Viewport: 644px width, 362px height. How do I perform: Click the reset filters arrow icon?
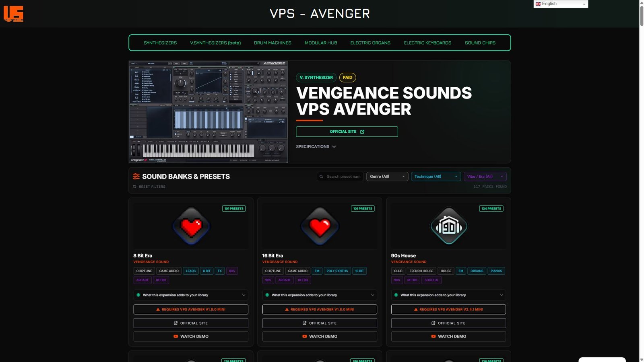point(134,187)
